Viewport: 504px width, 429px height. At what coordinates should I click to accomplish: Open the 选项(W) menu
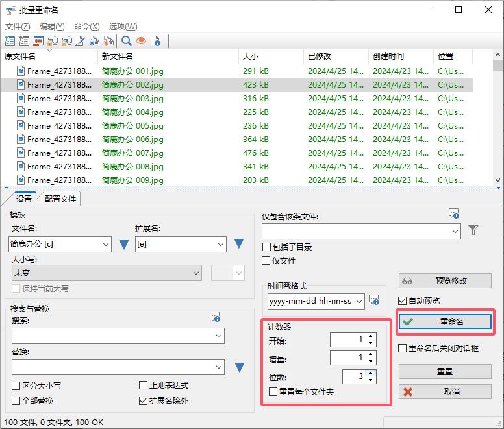[123, 27]
